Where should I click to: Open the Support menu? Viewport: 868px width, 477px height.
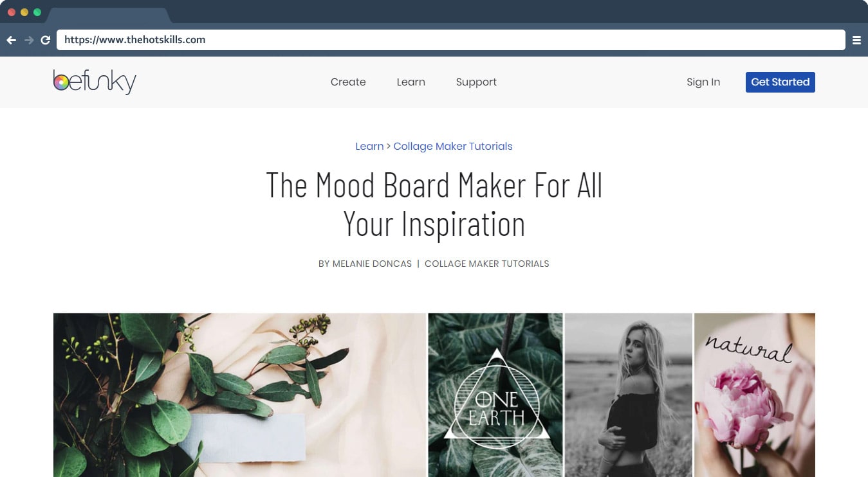(476, 82)
